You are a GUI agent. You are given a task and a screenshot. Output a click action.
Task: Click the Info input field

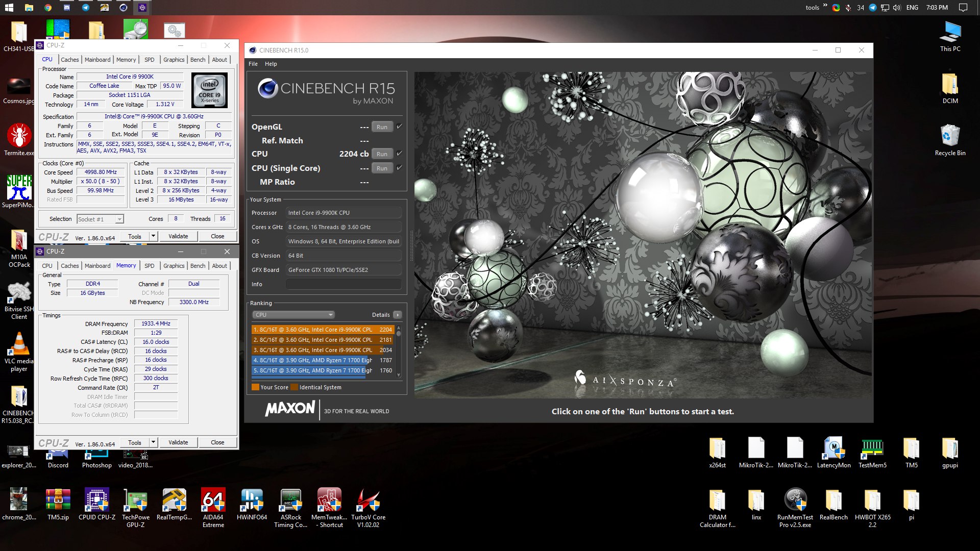344,284
